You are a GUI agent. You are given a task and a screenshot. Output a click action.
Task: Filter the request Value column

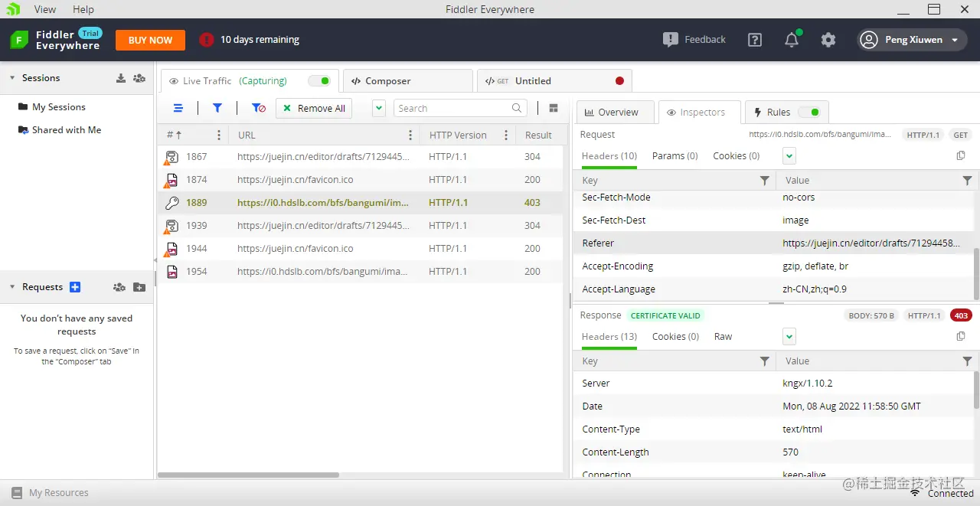coord(967,181)
